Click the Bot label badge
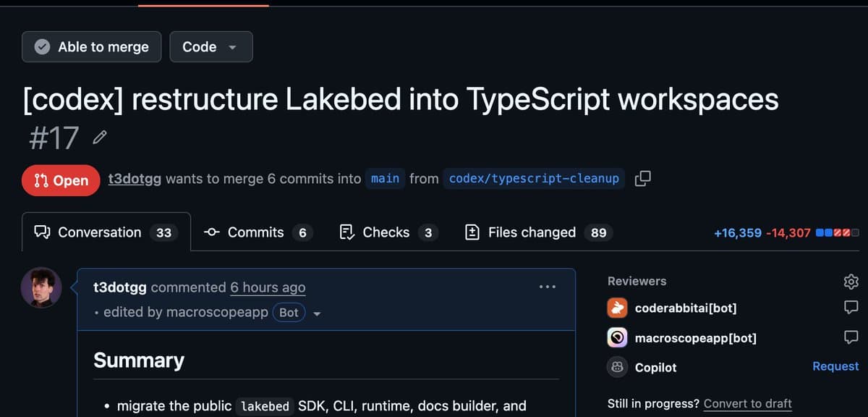This screenshot has width=868, height=417. click(x=289, y=313)
